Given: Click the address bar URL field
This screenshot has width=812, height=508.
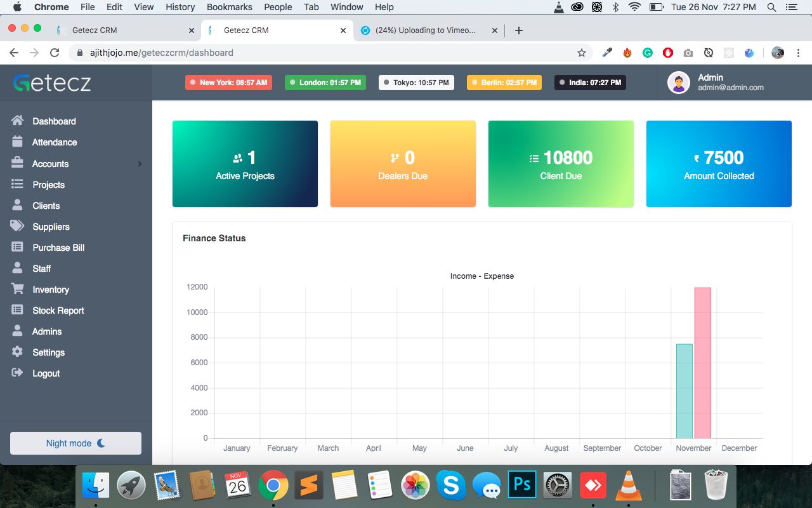Looking at the screenshot, I should (x=330, y=53).
